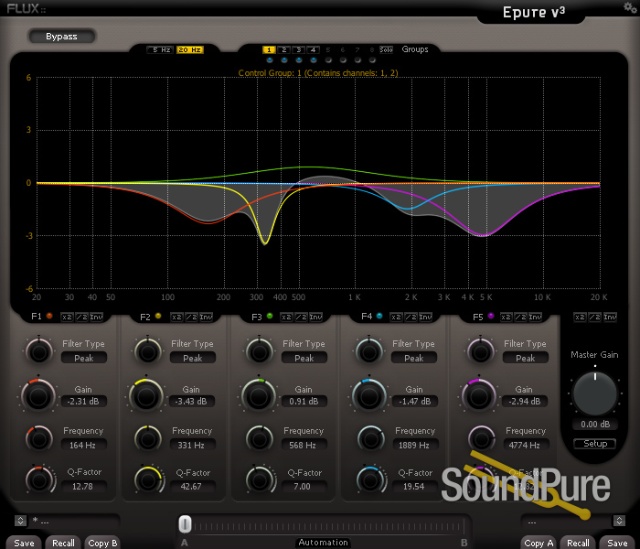Click the Setup button
This screenshot has width=640, height=549.
click(595, 443)
